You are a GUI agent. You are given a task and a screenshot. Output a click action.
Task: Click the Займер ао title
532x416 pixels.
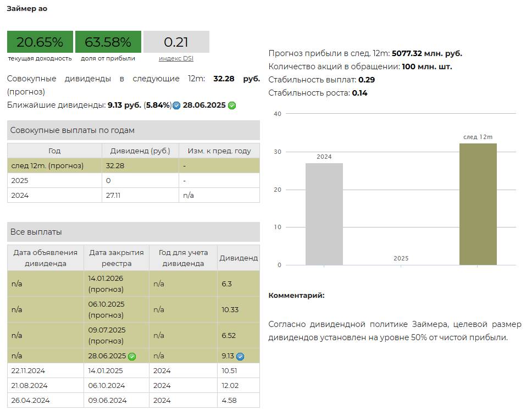point(27,9)
